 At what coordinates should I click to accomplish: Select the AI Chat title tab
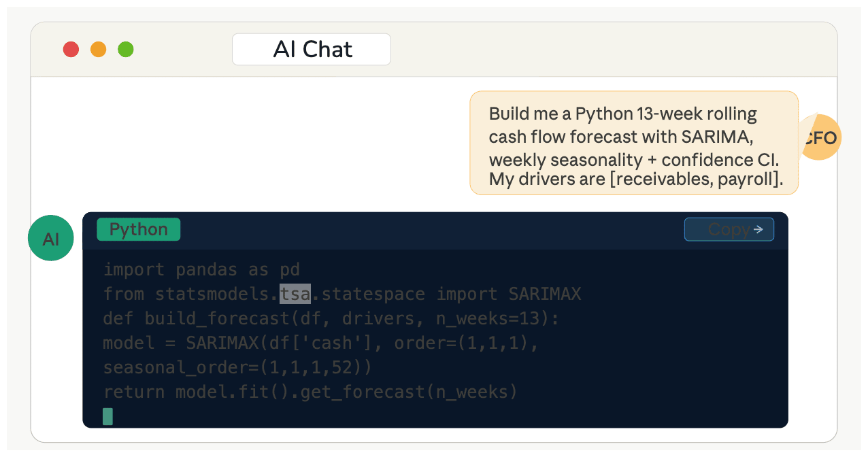click(x=312, y=50)
